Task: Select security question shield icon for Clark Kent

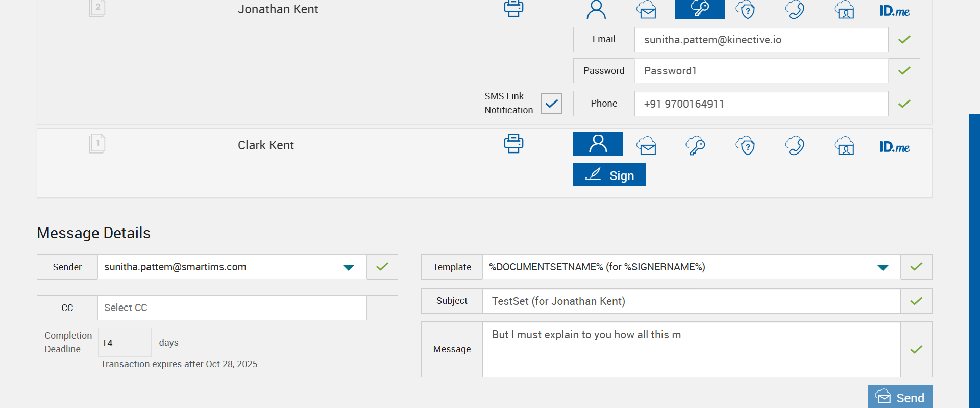Action: 745,146
